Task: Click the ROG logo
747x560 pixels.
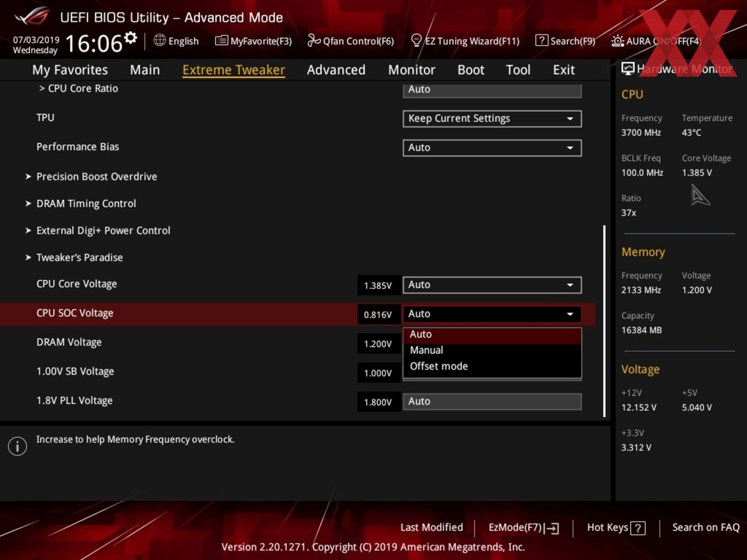Action: coord(31,16)
